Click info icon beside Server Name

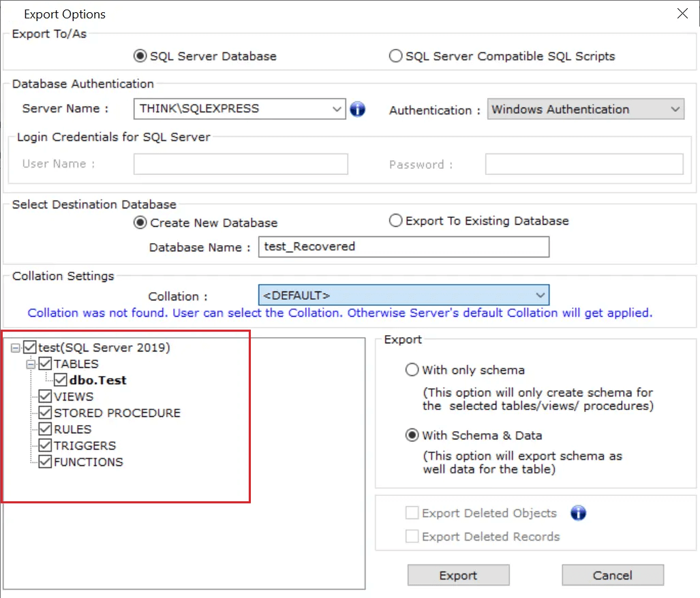(357, 109)
